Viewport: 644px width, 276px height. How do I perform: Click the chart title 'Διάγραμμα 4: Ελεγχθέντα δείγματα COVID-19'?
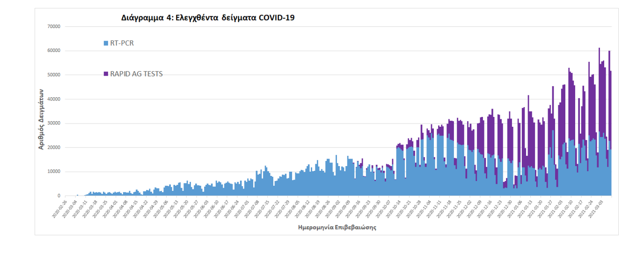(208, 18)
